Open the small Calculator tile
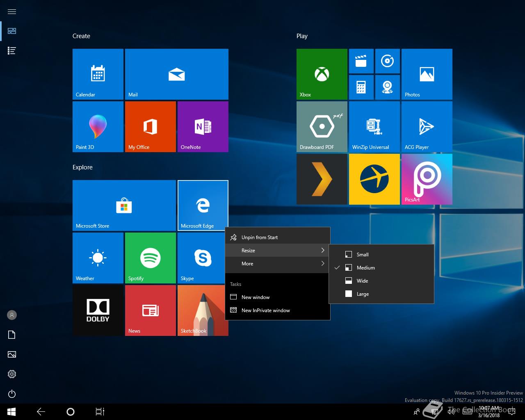Image resolution: width=525 pixels, height=420 pixels. pyautogui.click(x=361, y=87)
